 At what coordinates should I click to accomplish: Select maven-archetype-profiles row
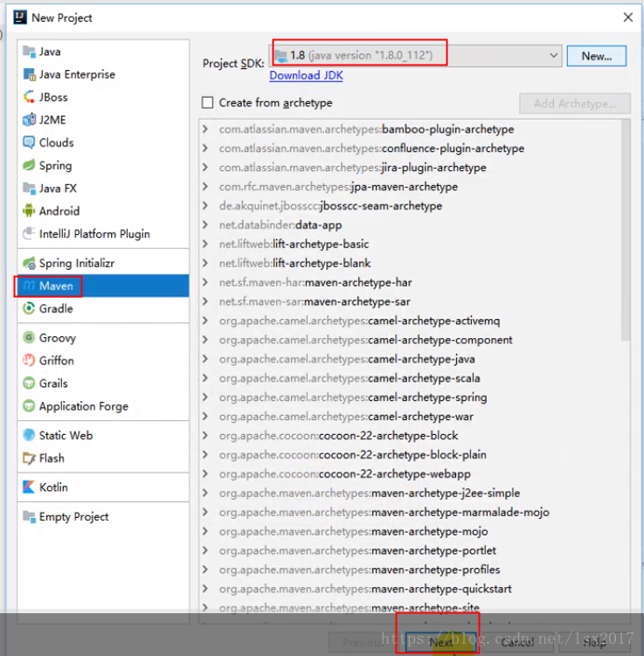(411, 570)
